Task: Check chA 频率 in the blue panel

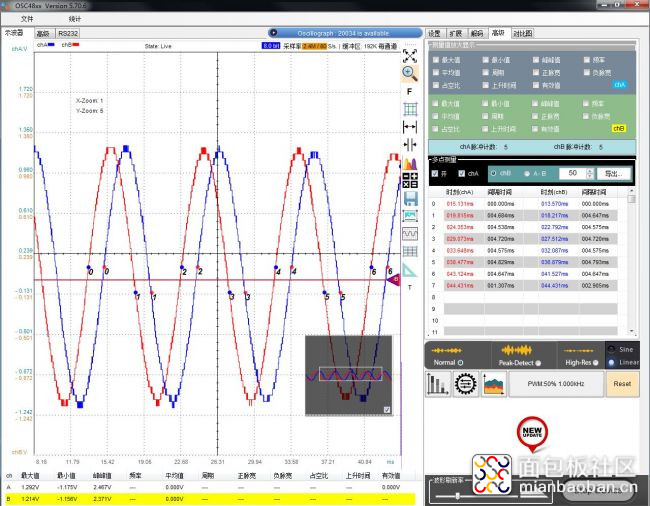Action: coord(587,60)
